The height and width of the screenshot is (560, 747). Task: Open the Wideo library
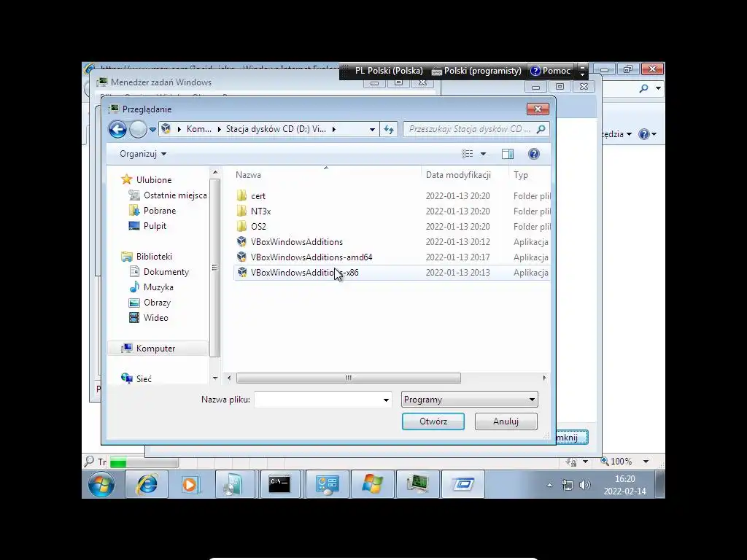coord(156,318)
